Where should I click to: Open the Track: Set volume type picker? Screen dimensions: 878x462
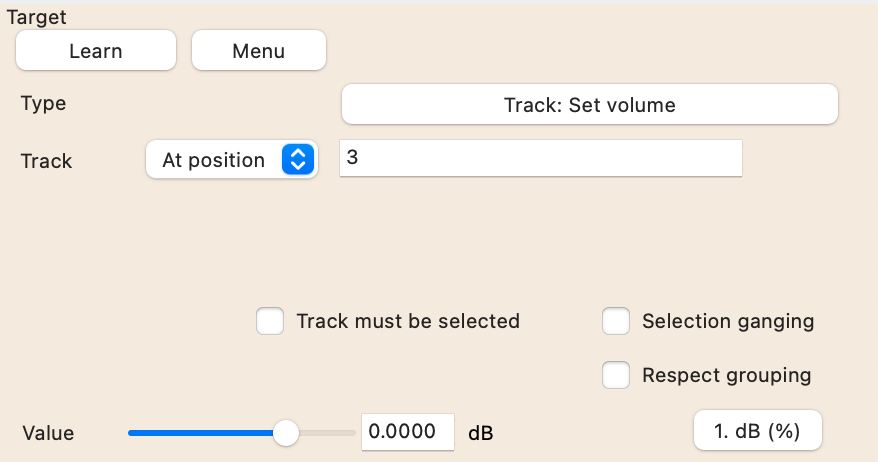(590, 104)
